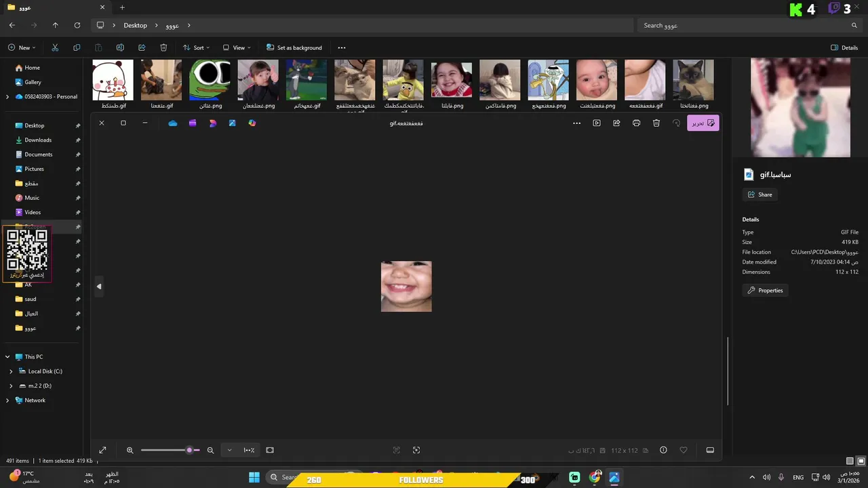
Task: Open OneDrive icon in Photos viewer toolbar
Action: coord(173,123)
